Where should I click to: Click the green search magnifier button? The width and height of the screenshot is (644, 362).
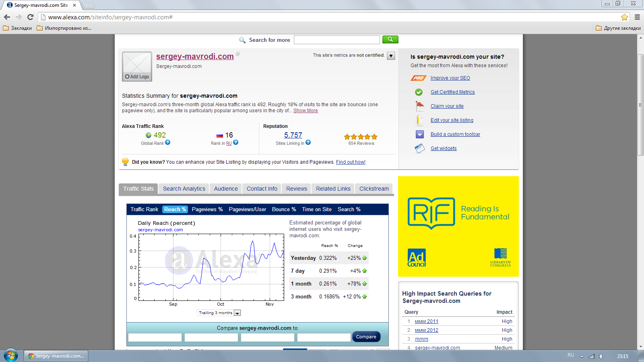pyautogui.click(x=390, y=39)
